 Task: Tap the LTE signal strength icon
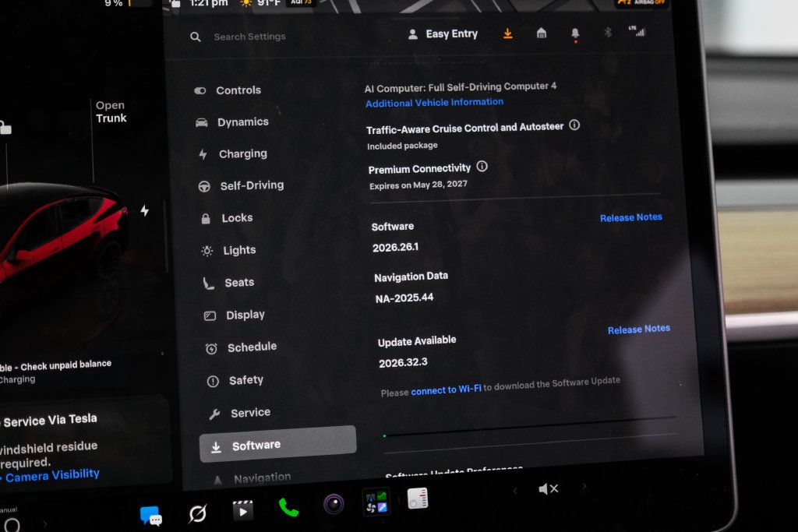click(637, 31)
